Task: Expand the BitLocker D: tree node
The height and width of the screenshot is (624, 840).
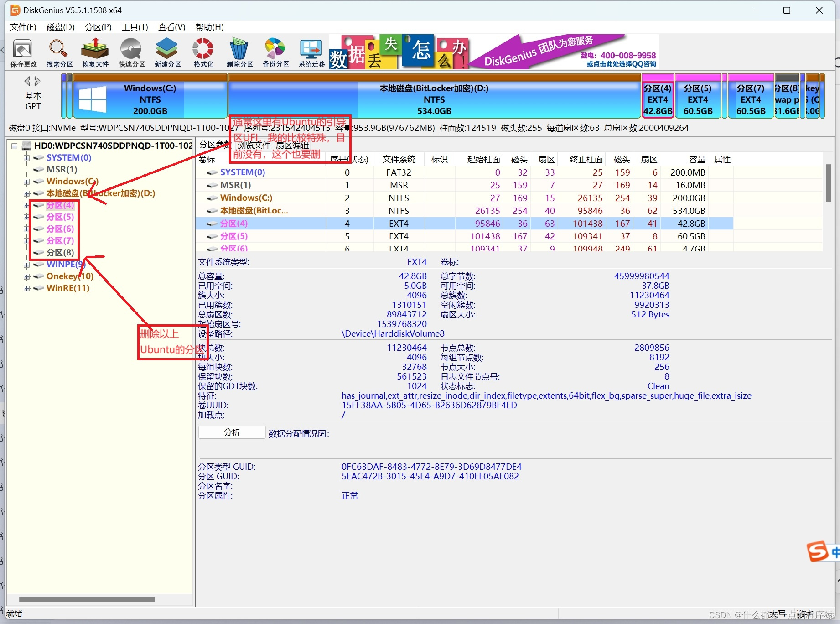Action: (x=26, y=193)
